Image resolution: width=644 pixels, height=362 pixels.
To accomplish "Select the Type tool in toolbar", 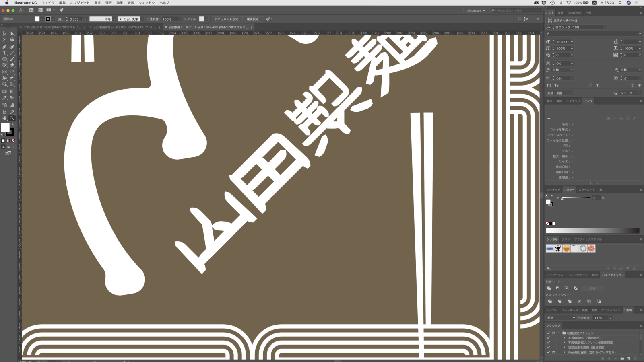I will click(x=4, y=53).
